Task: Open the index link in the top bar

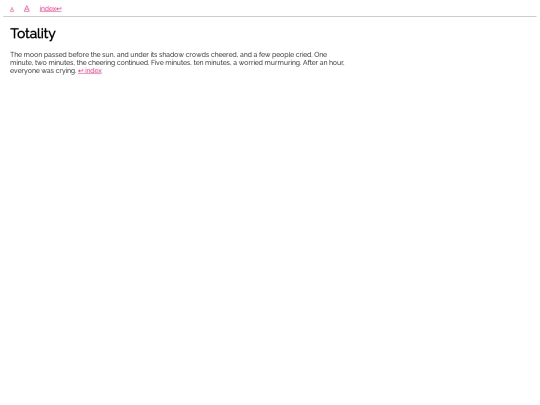Action: (51, 9)
